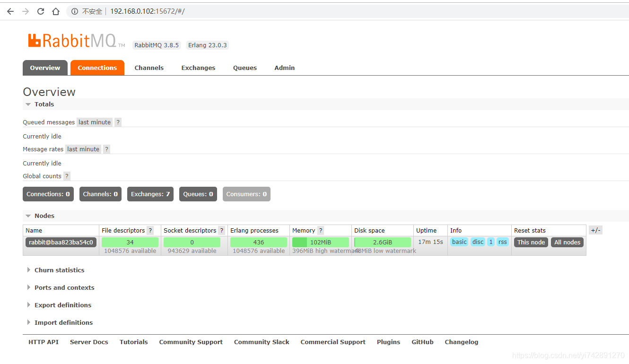
Task: Open the Queues tab
Action: pyautogui.click(x=245, y=68)
